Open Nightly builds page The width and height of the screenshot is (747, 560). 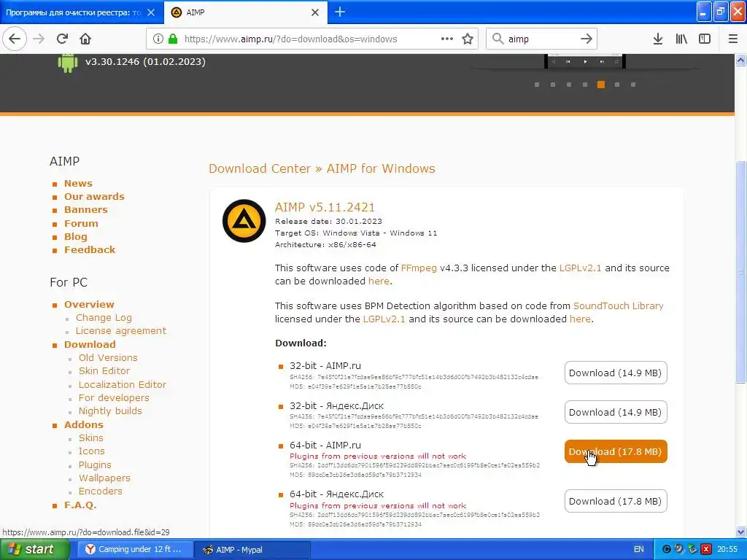pyautogui.click(x=110, y=411)
